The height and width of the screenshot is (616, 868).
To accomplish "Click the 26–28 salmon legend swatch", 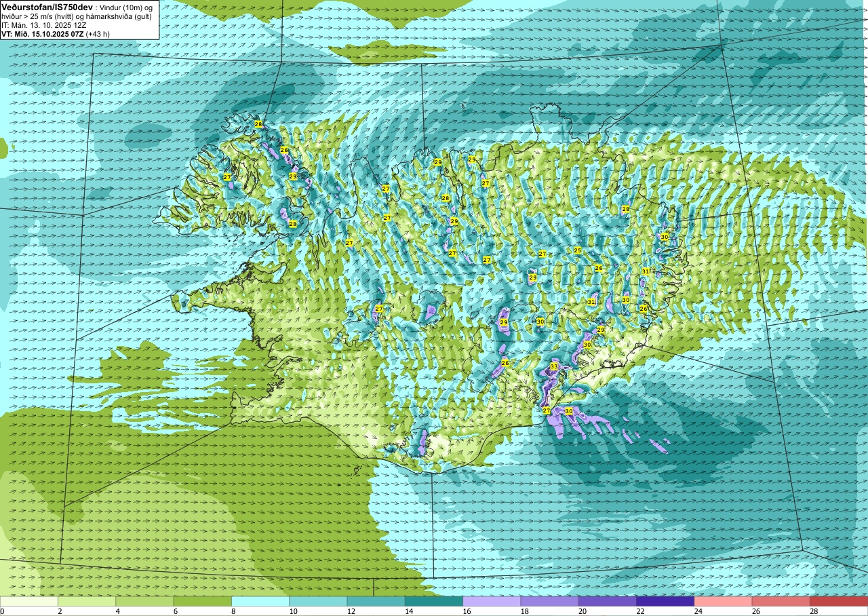I will coord(781,601).
